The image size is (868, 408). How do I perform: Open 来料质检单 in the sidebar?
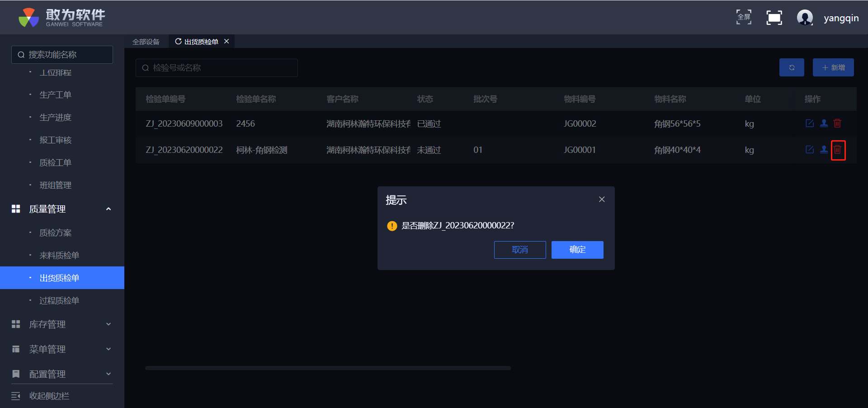pyautogui.click(x=59, y=256)
